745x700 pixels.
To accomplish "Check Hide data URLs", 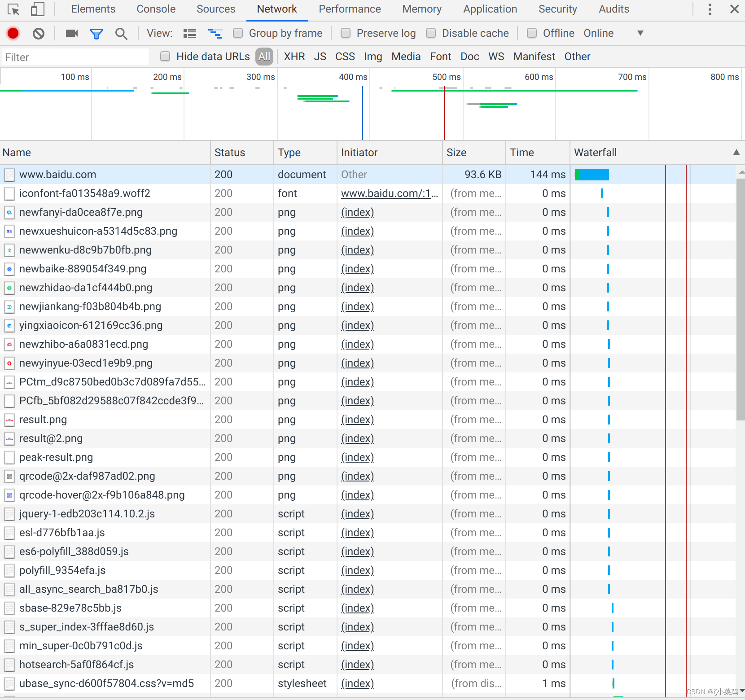I will point(165,57).
